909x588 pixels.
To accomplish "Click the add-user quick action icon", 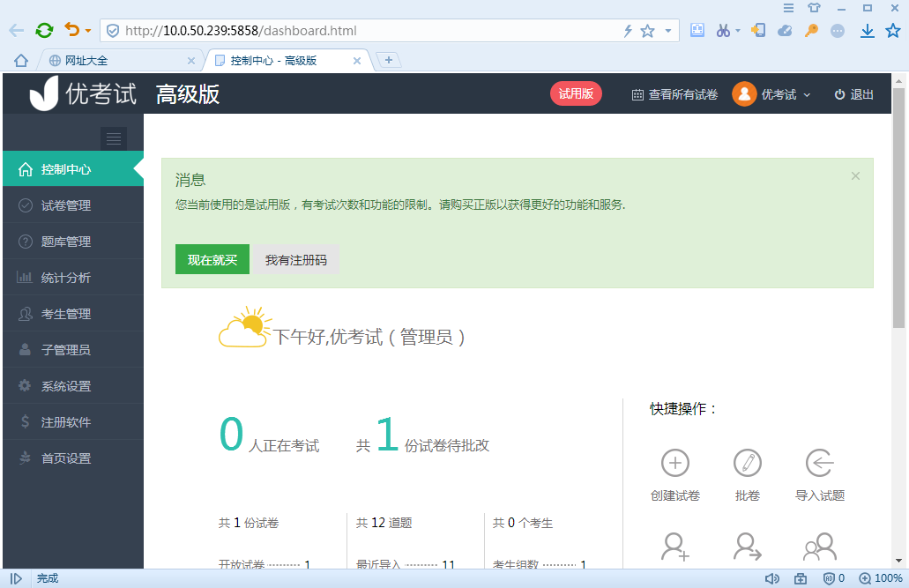I will (675, 547).
